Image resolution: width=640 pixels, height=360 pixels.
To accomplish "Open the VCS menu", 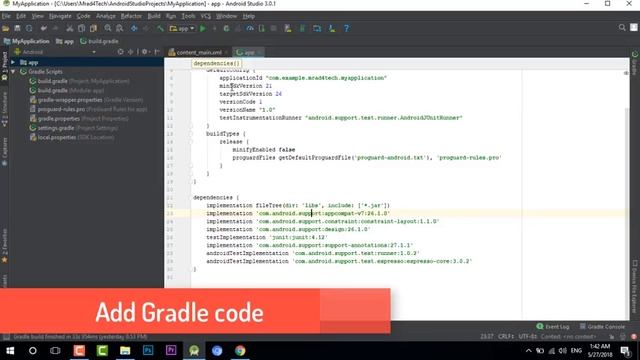I will 205,16.
